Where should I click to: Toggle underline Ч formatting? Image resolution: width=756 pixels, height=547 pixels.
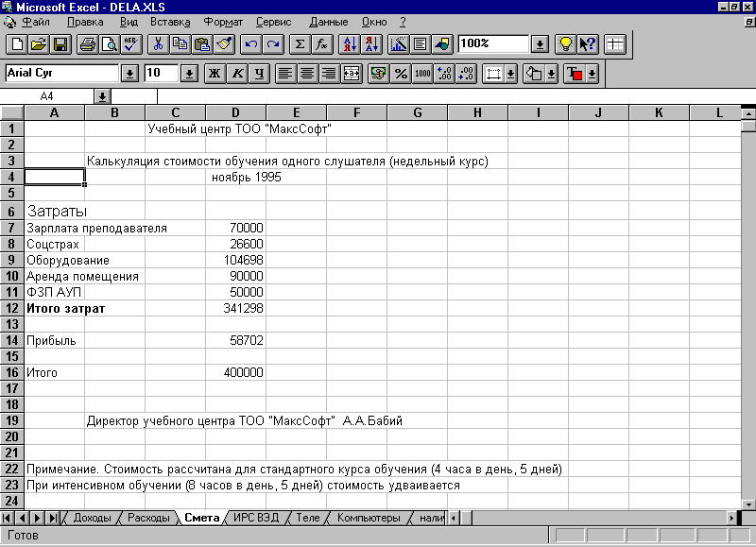coord(259,74)
